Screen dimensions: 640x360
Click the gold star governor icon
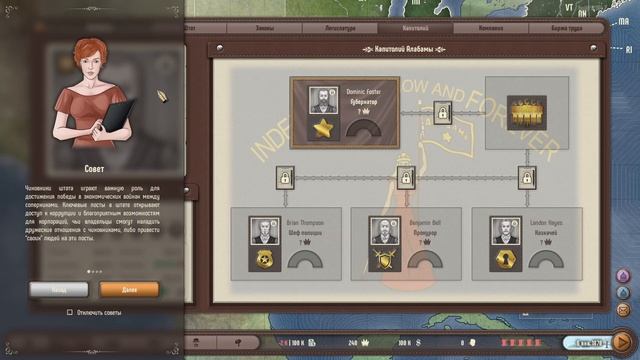click(323, 128)
